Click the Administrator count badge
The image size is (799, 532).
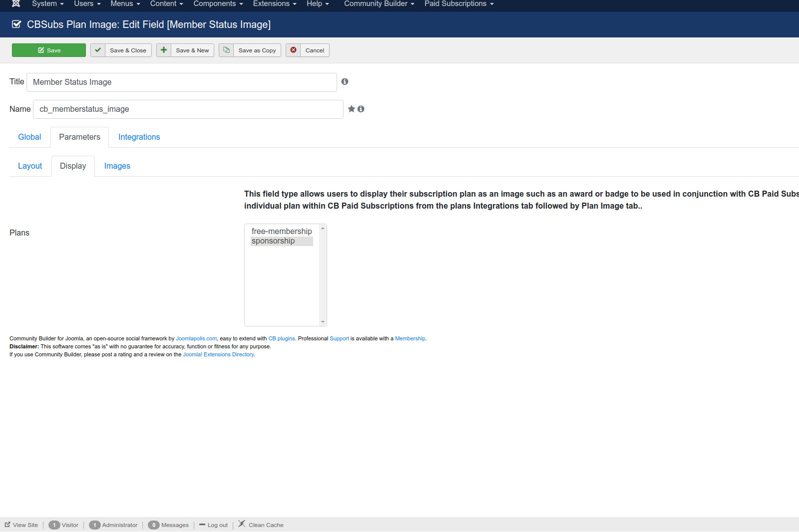pos(95,525)
